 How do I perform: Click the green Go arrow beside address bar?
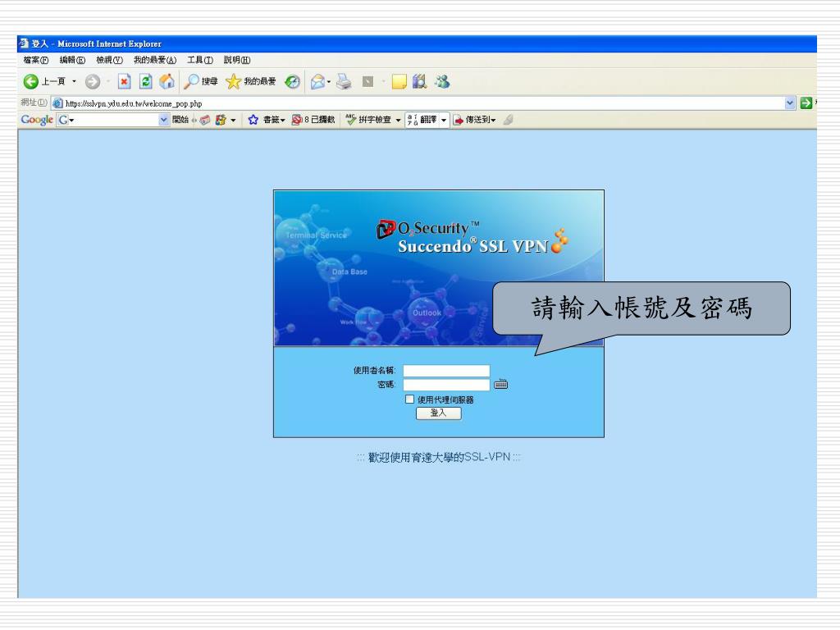coord(806,103)
